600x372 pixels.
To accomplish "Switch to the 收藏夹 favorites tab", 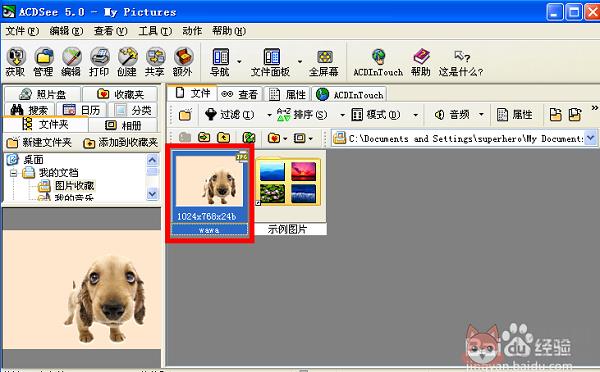I will point(120,94).
